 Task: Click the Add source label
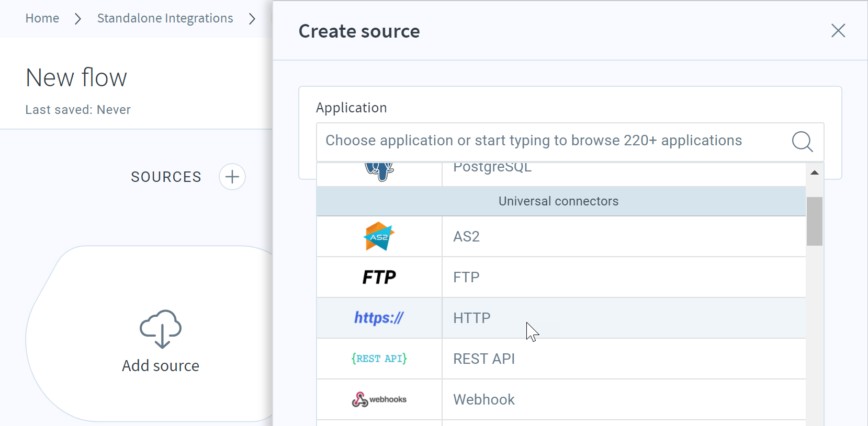[x=161, y=365]
